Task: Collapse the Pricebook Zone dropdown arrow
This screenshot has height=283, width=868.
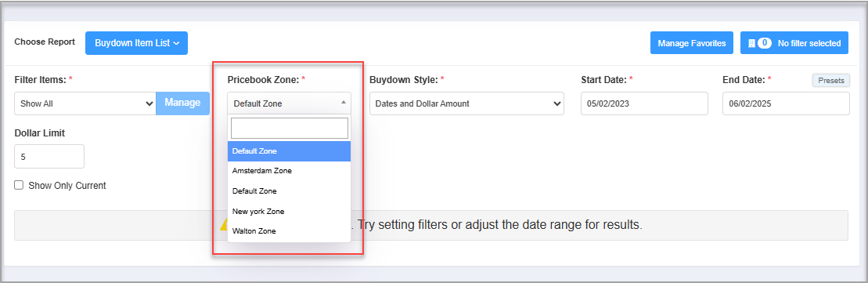Action: click(x=344, y=103)
